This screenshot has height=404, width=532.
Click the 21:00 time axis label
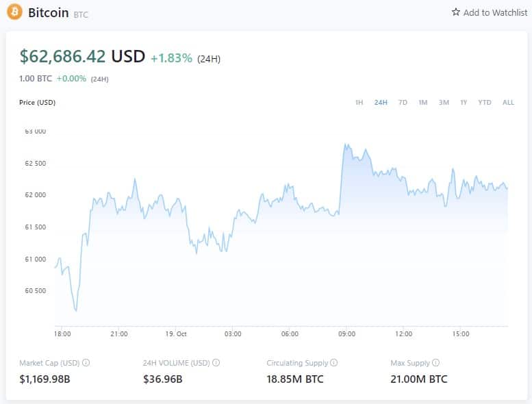pos(119,333)
